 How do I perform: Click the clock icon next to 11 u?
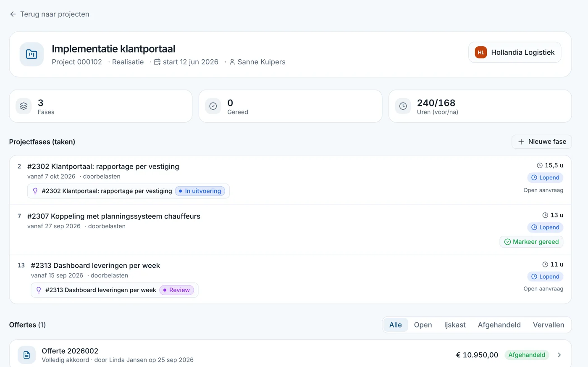545,264
